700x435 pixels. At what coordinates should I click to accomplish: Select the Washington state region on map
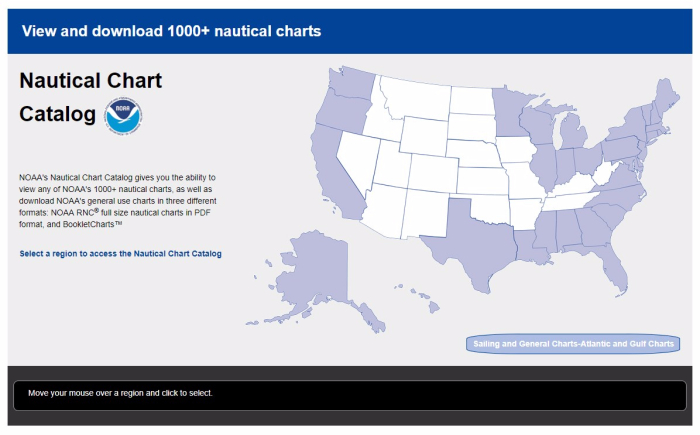tap(351, 83)
